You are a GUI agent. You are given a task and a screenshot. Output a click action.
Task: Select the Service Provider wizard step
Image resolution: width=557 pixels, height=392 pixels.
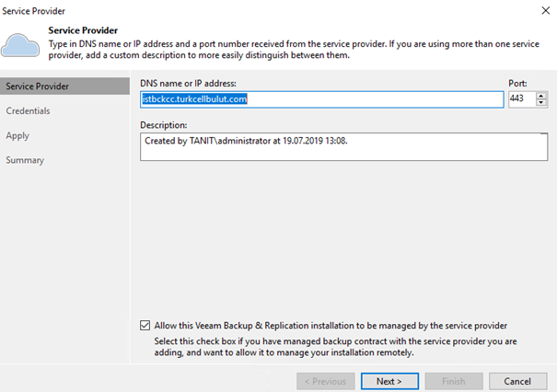coord(64,86)
